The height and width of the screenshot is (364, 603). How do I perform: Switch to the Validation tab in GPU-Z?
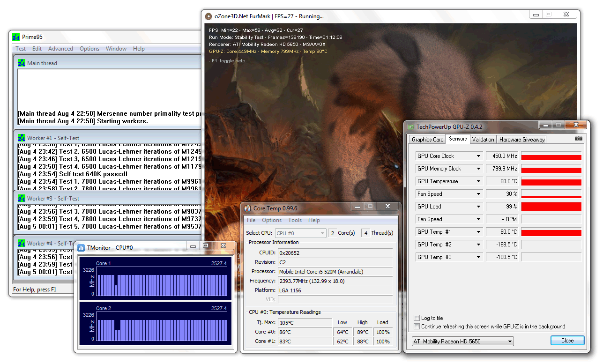click(483, 139)
